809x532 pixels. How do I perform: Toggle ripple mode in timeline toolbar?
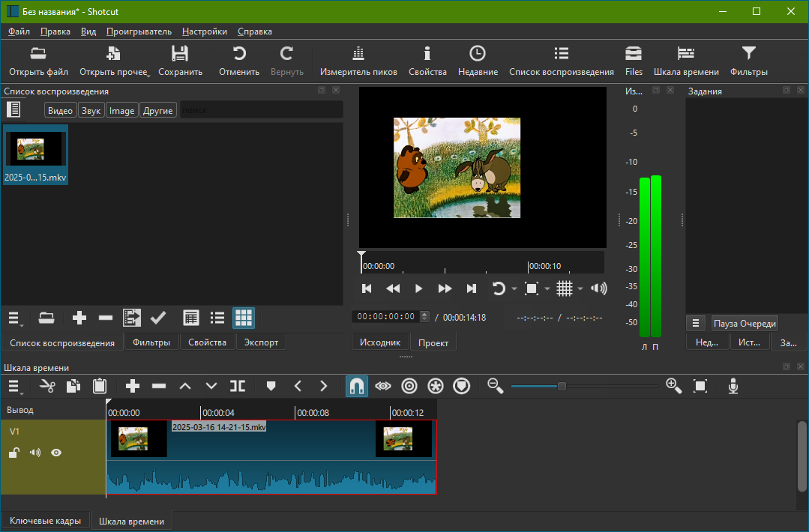[409, 386]
